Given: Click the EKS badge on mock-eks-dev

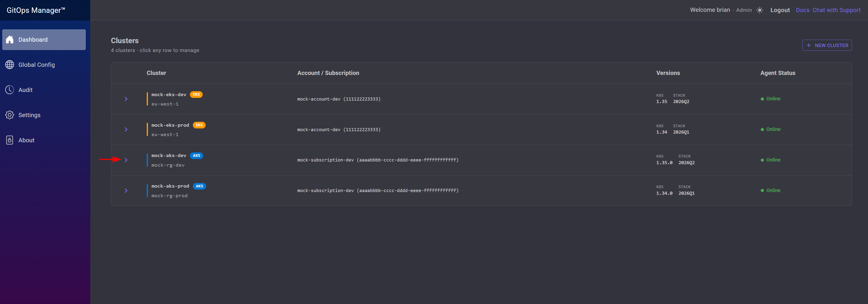Looking at the screenshot, I should [x=196, y=94].
